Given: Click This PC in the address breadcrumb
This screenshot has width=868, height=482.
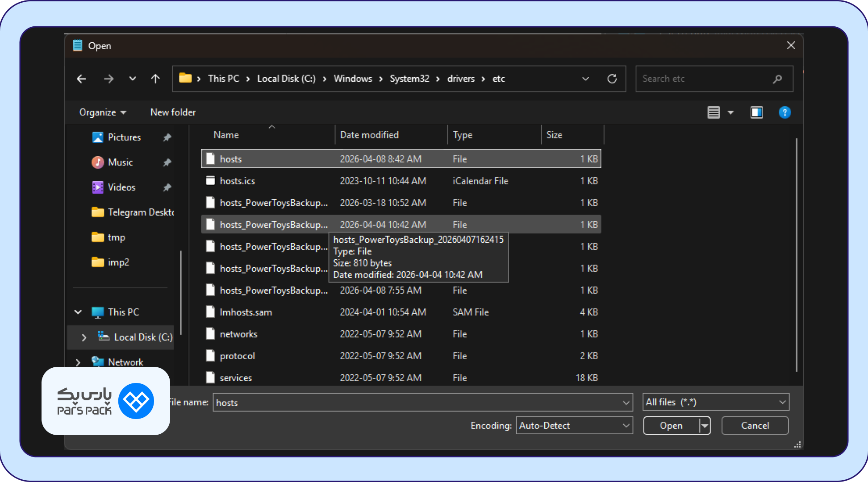Looking at the screenshot, I should [224, 79].
